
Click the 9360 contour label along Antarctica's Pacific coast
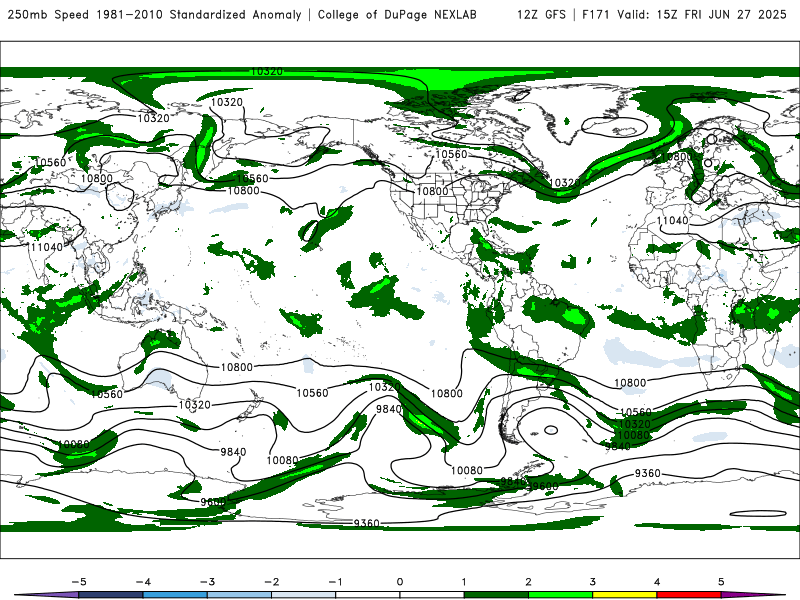(366, 523)
